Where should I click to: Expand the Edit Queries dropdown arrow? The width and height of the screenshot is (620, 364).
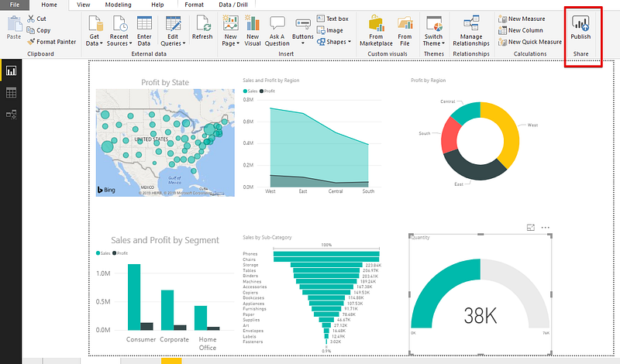[x=184, y=43]
